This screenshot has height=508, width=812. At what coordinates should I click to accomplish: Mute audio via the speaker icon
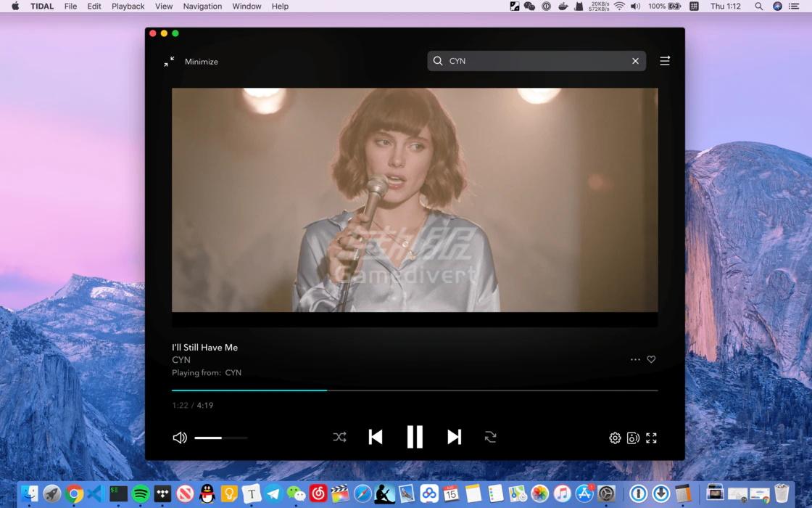click(180, 438)
